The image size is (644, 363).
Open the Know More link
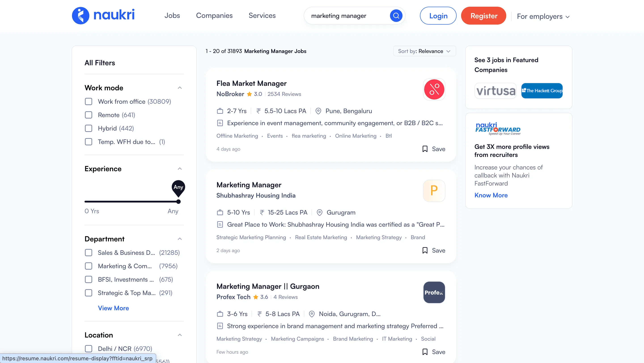(x=491, y=195)
